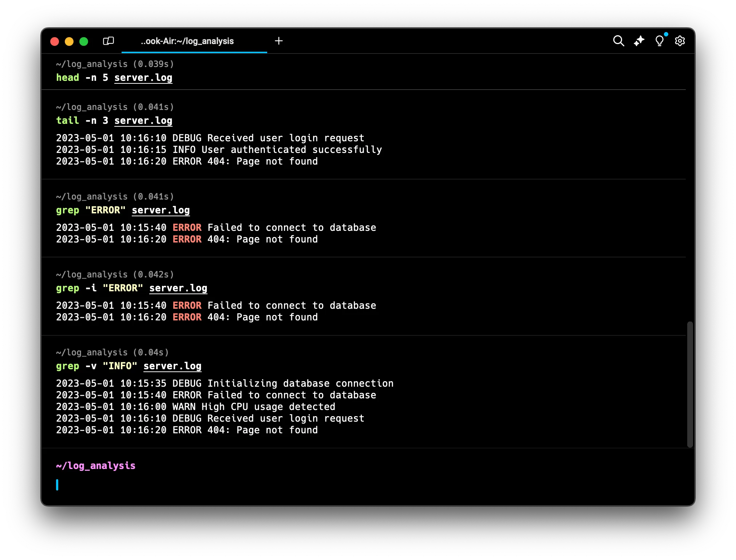
Task: Click the green fullscreen window button
Action: coord(84,42)
